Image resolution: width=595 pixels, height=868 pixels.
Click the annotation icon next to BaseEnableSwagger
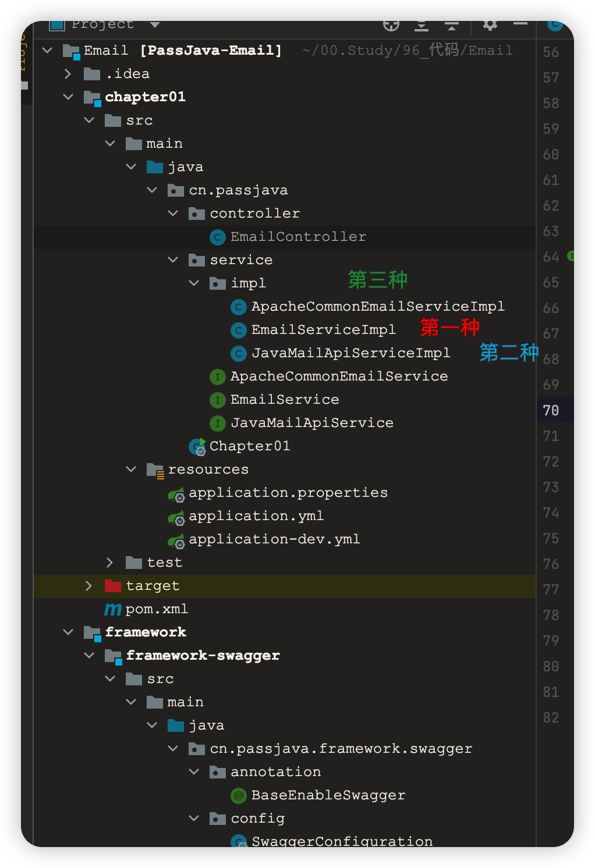[x=238, y=795]
